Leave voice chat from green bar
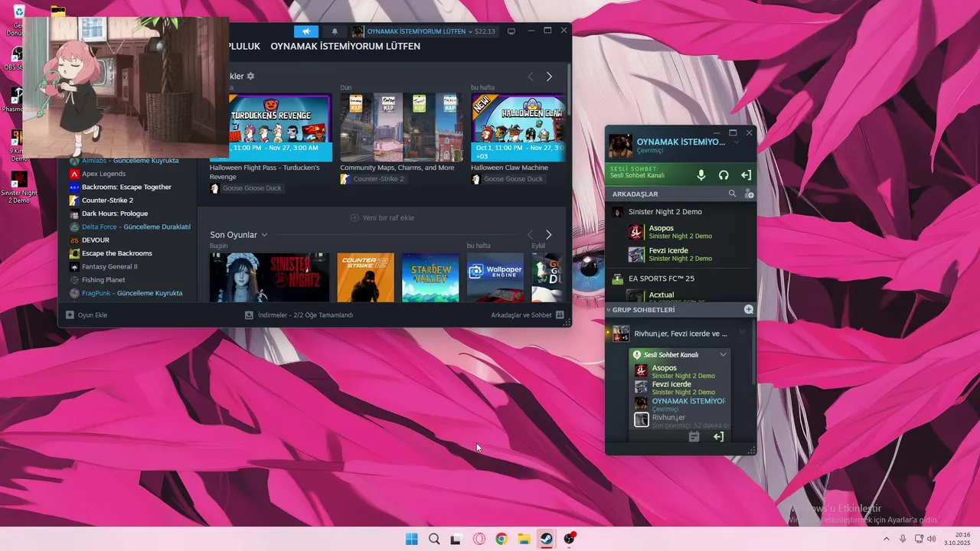The image size is (980, 551). [x=746, y=175]
